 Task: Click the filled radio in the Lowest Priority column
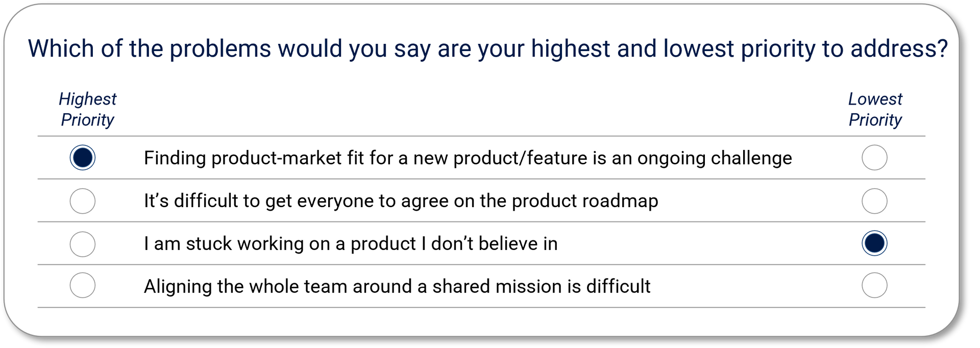874,243
